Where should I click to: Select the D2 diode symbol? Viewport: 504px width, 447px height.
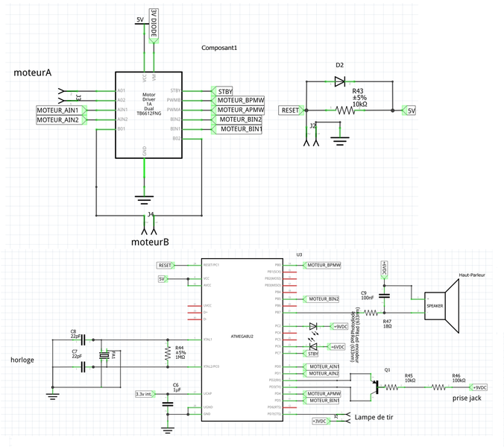click(x=340, y=81)
